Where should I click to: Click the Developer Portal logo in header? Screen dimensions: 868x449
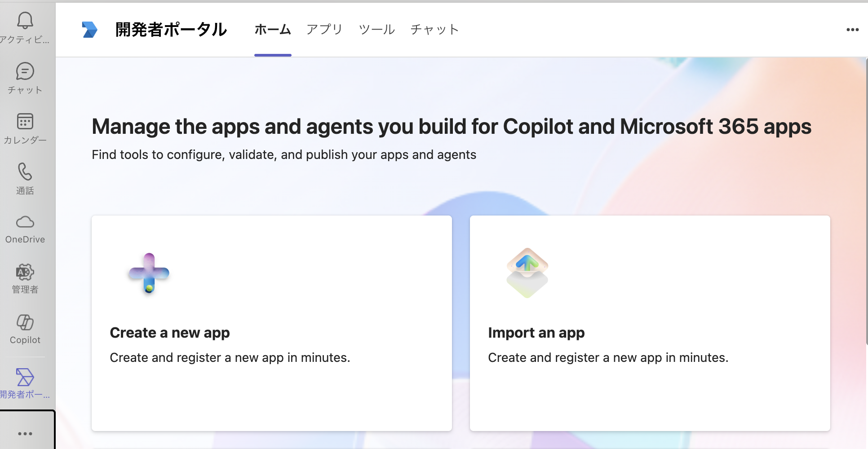(90, 30)
